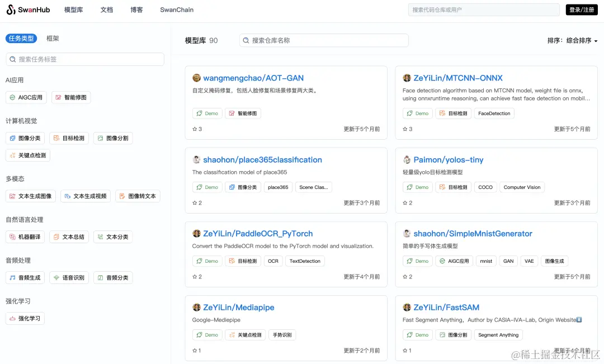Click COCO tag on yolos-tiny card
This screenshot has height=364, width=604.
(485, 187)
